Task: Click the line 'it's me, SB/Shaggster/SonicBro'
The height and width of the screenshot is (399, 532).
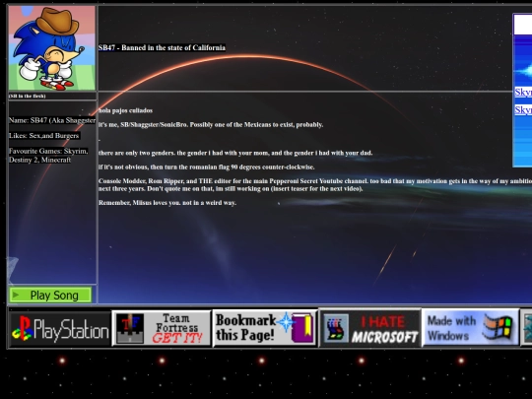Action: click(x=211, y=125)
